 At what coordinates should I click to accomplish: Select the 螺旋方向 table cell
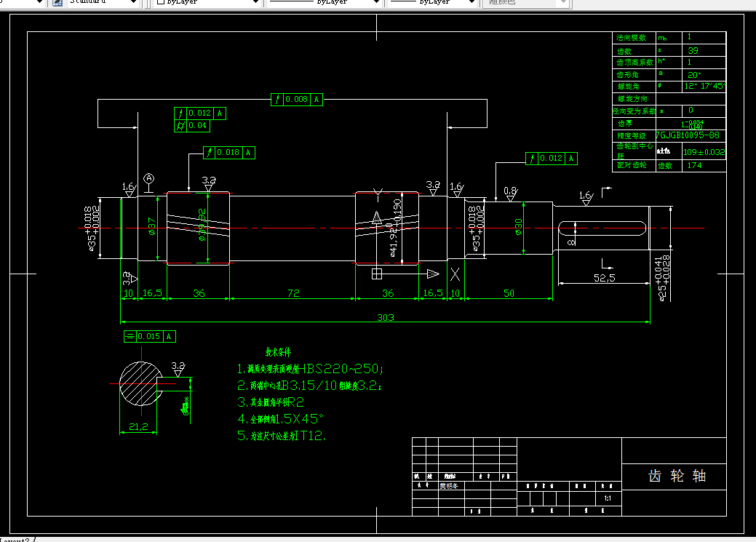pos(632,99)
